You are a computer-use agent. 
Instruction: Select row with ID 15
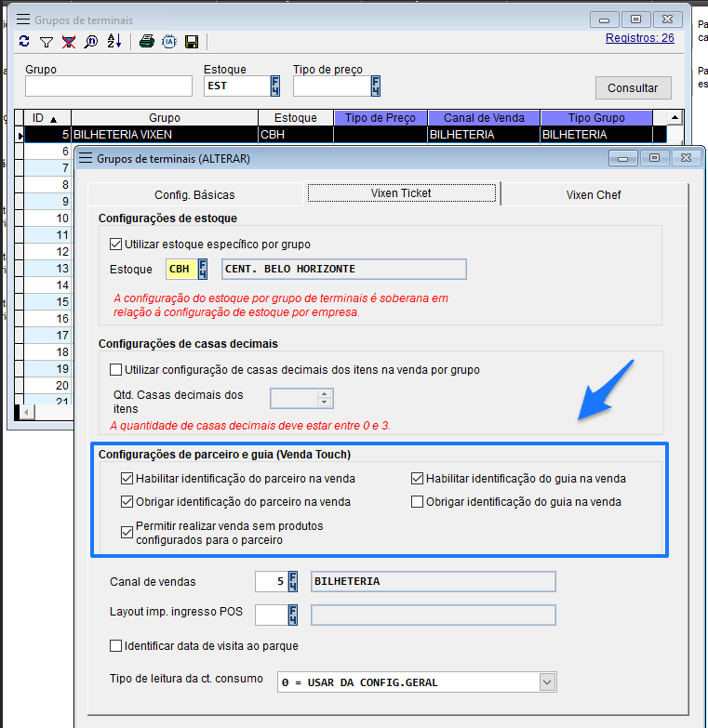47,302
